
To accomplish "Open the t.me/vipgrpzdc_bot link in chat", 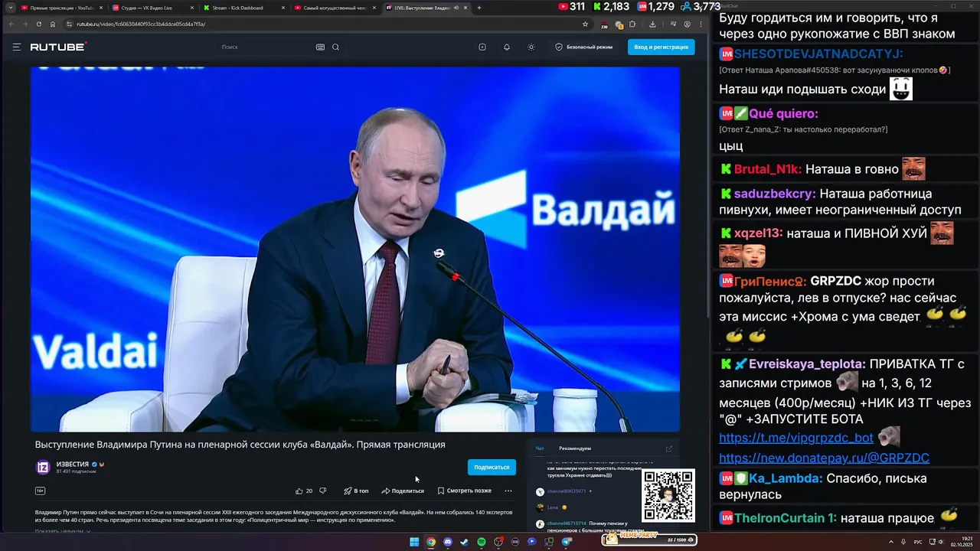I will pyautogui.click(x=796, y=438).
